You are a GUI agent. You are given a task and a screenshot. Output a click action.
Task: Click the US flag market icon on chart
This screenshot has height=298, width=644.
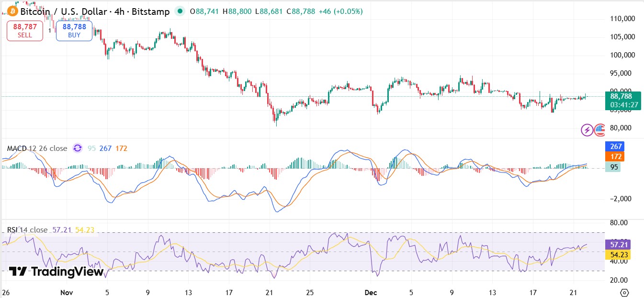coord(600,129)
